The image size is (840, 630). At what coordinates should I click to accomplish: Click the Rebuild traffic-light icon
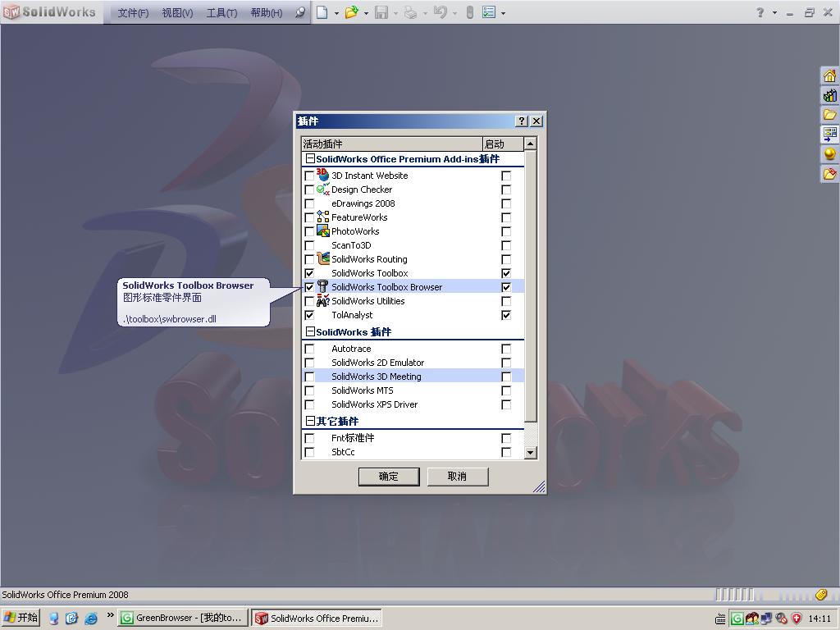[x=470, y=12]
